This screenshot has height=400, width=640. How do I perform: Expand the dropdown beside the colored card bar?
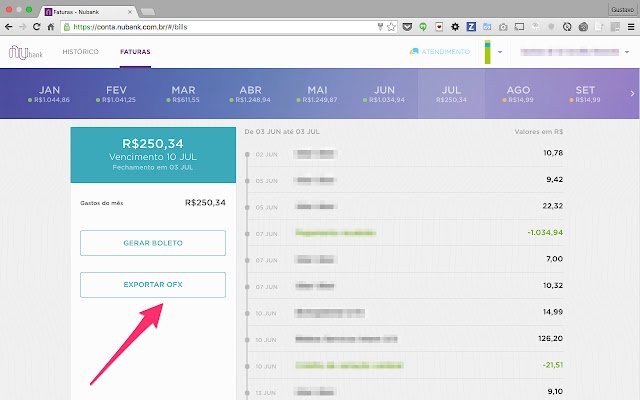coord(500,52)
